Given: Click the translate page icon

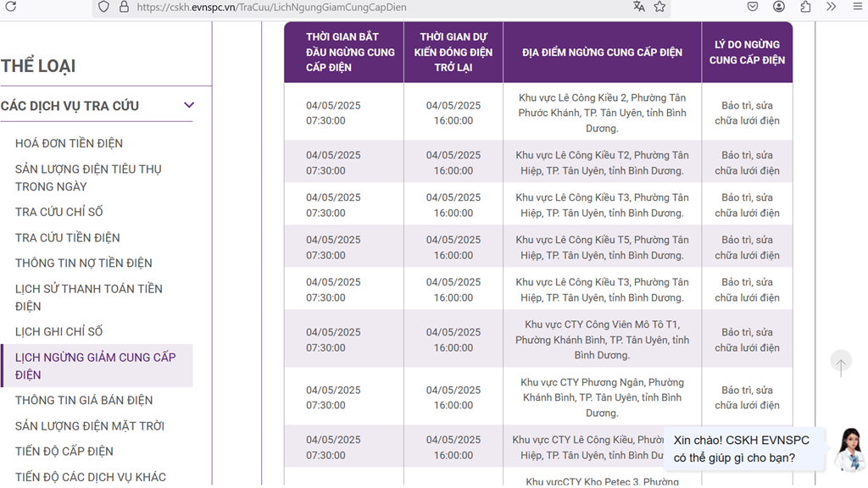Looking at the screenshot, I should (638, 7).
